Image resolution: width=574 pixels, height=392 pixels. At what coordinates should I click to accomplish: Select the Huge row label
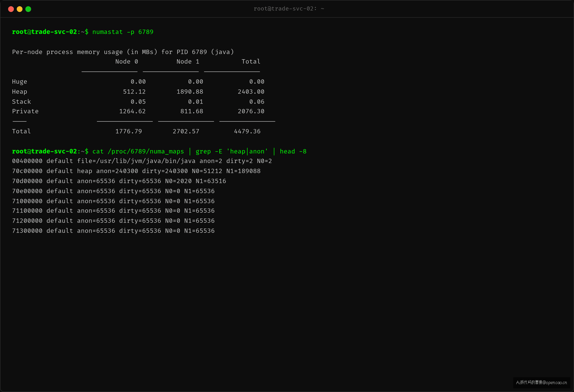pyautogui.click(x=20, y=82)
